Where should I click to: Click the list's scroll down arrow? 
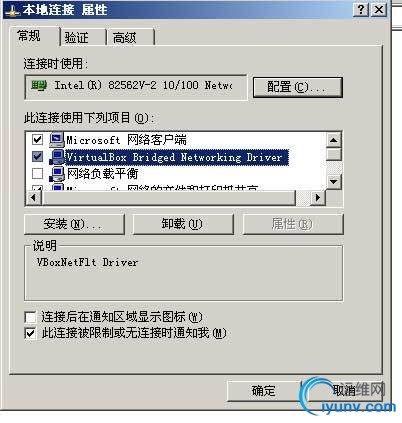pos(333,182)
